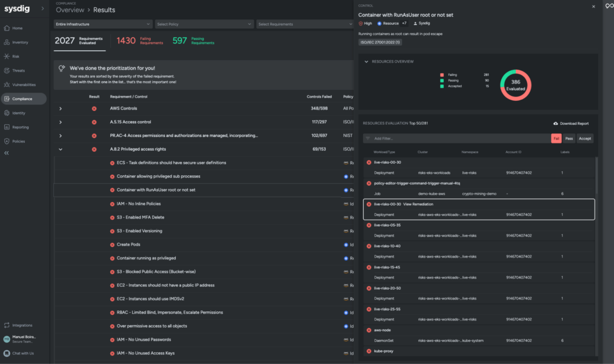This screenshot has height=364, width=614.
Task: Click the green Passing legend swatch
Action: pyautogui.click(x=442, y=81)
